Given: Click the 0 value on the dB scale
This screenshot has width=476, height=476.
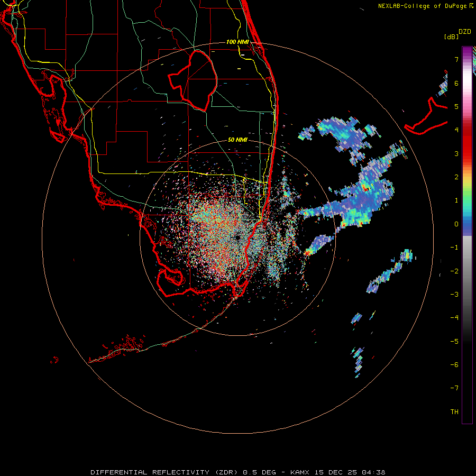Looking at the screenshot, I should click(x=456, y=224).
